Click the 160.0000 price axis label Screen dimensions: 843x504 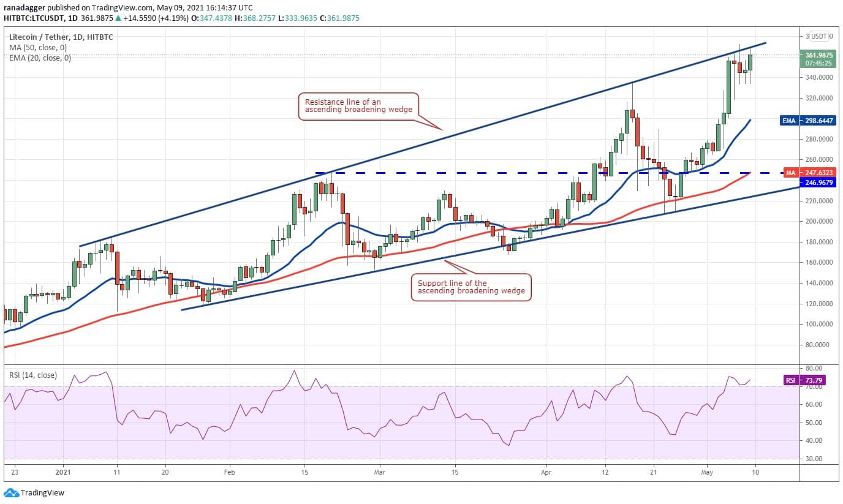819,262
